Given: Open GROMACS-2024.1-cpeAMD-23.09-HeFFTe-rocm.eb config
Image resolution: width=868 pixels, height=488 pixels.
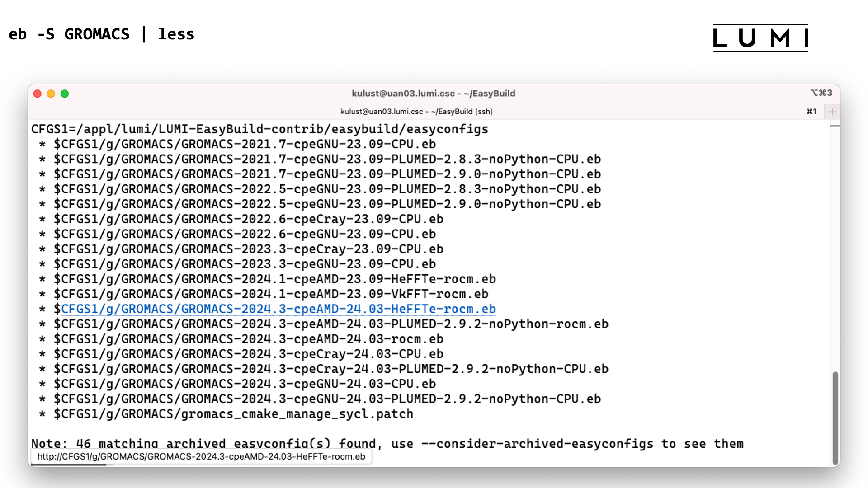Looking at the screenshot, I should click(274, 278).
